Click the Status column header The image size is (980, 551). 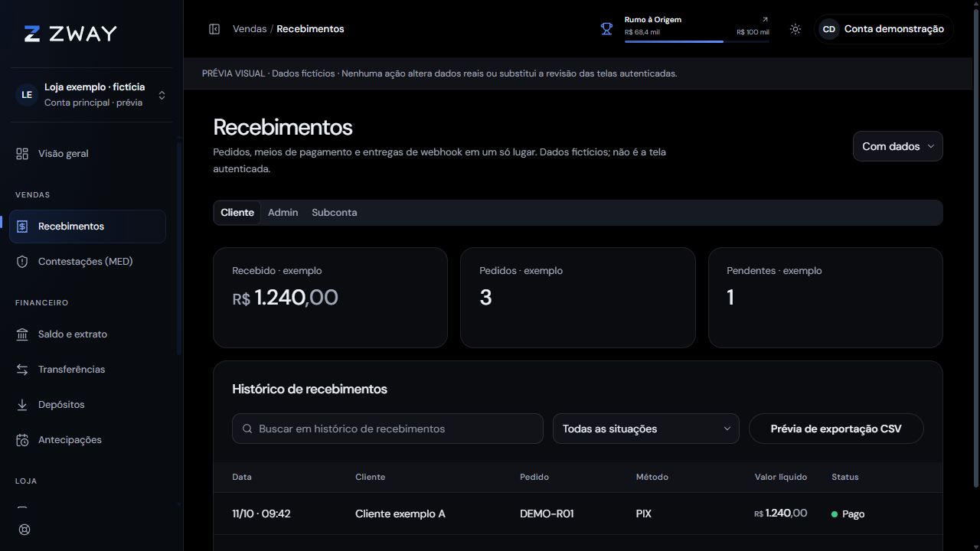click(845, 477)
